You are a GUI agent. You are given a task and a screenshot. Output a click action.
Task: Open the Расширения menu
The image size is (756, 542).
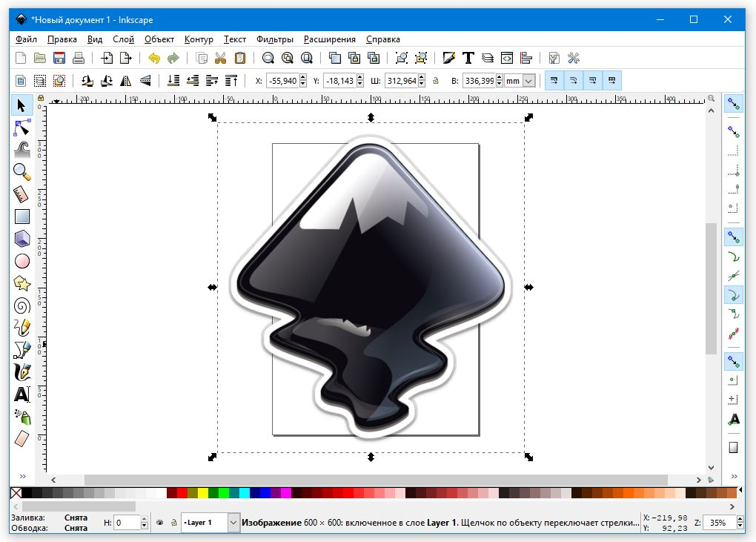(x=329, y=39)
